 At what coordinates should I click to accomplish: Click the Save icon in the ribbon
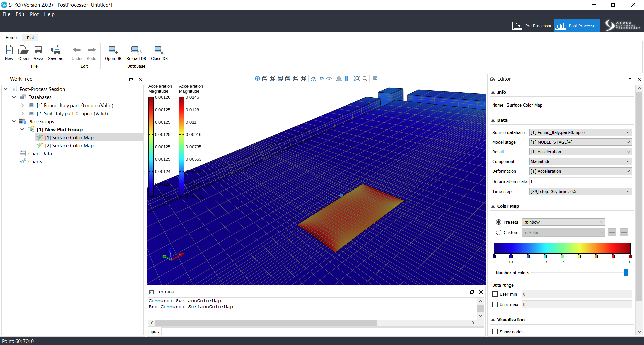click(x=38, y=50)
